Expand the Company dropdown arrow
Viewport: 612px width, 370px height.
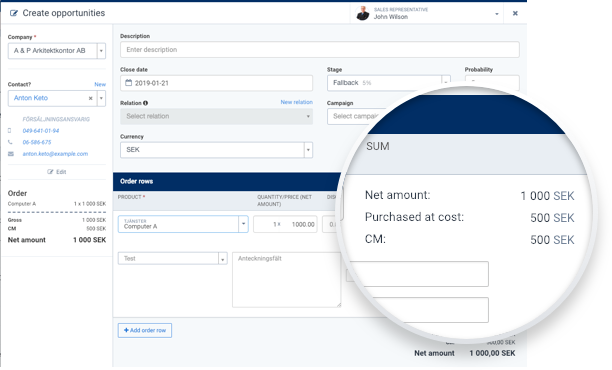(101, 51)
